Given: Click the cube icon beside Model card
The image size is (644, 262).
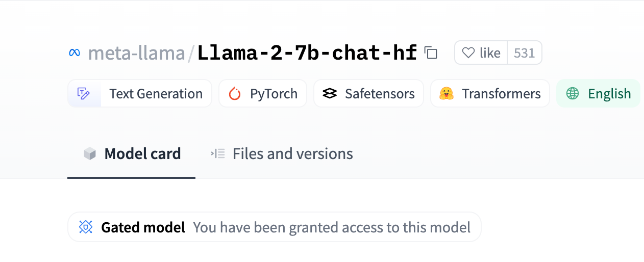Looking at the screenshot, I should pos(90,154).
